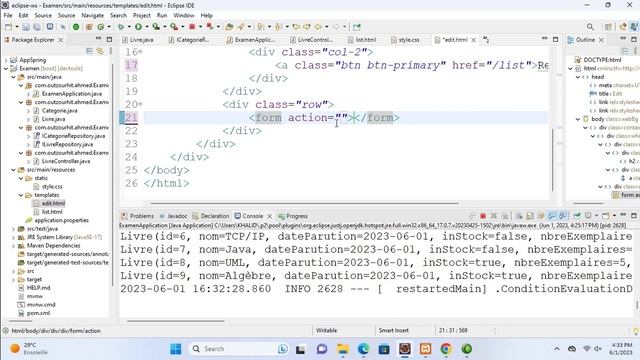Open the Window menu
640x360 pixels.
pos(184,15)
